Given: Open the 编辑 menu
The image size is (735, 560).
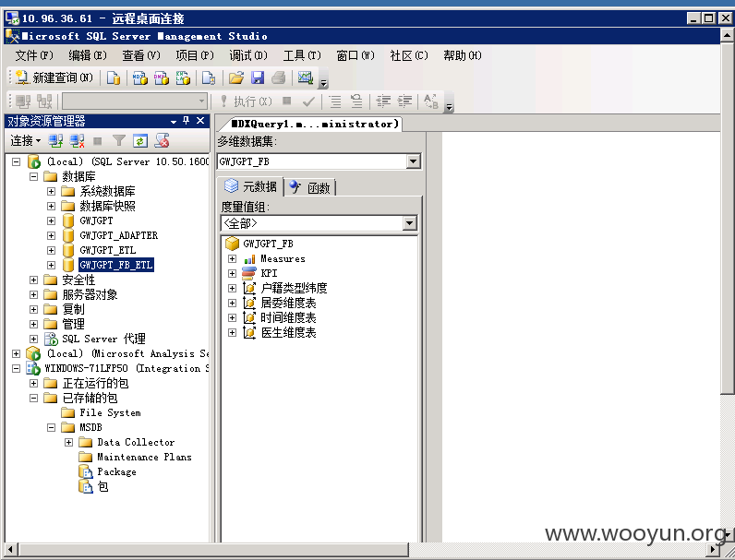Looking at the screenshot, I should click(x=87, y=55).
